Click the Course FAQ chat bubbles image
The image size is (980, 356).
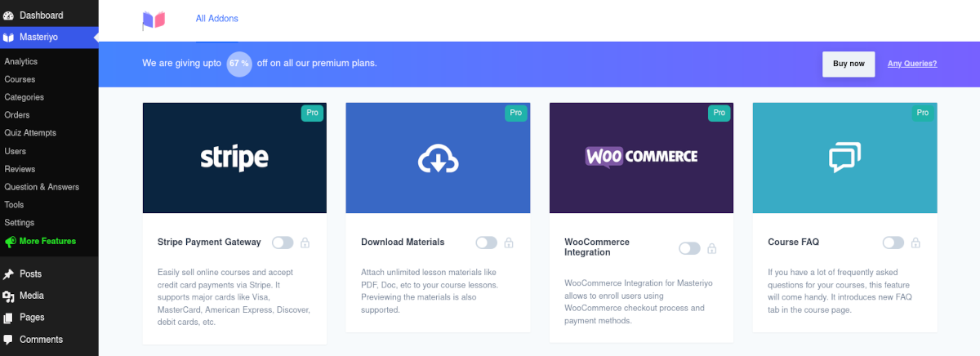[x=845, y=158]
